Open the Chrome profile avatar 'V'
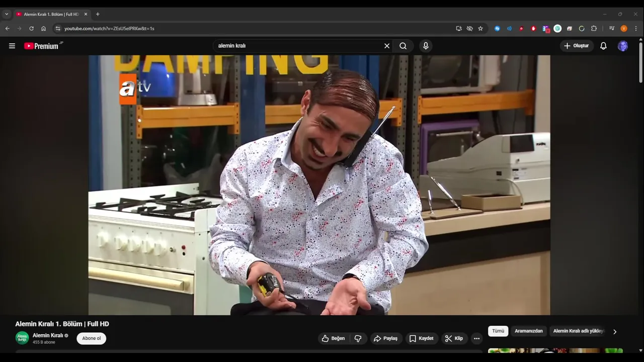644x362 pixels. coord(624,29)
